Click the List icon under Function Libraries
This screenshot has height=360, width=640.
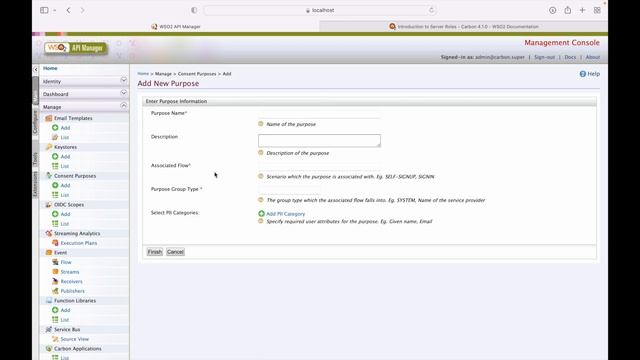[55, 320]
